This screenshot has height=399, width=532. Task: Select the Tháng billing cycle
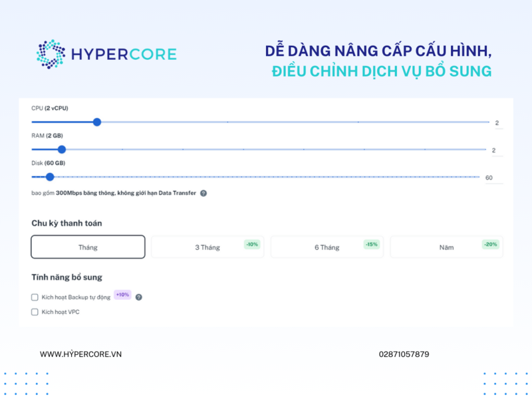click(x=88, y=247)
